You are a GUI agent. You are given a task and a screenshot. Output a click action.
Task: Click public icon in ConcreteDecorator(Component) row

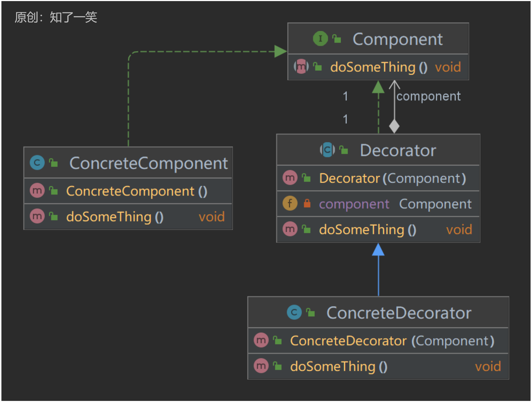[278, 340]
